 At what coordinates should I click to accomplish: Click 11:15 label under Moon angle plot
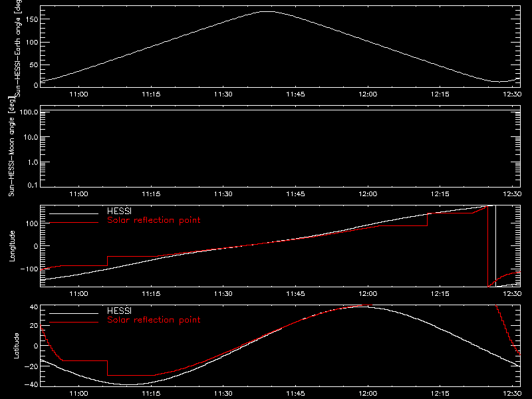[x=151, y=194]
